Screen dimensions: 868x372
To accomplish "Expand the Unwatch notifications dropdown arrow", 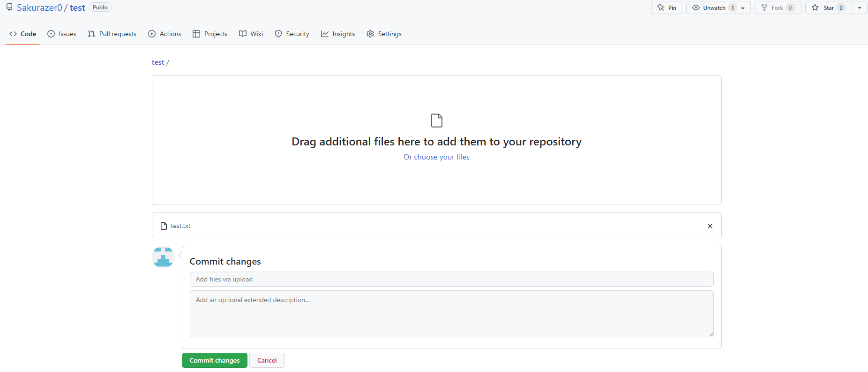I will tap(743, 8).
